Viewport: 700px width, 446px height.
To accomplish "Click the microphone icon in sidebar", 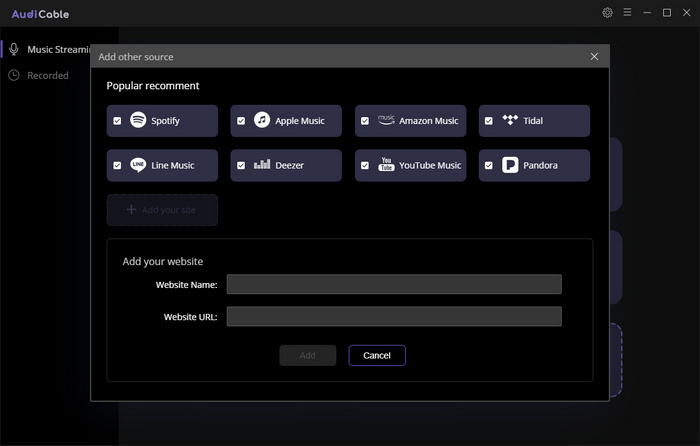I will click(x=14, y=49).
